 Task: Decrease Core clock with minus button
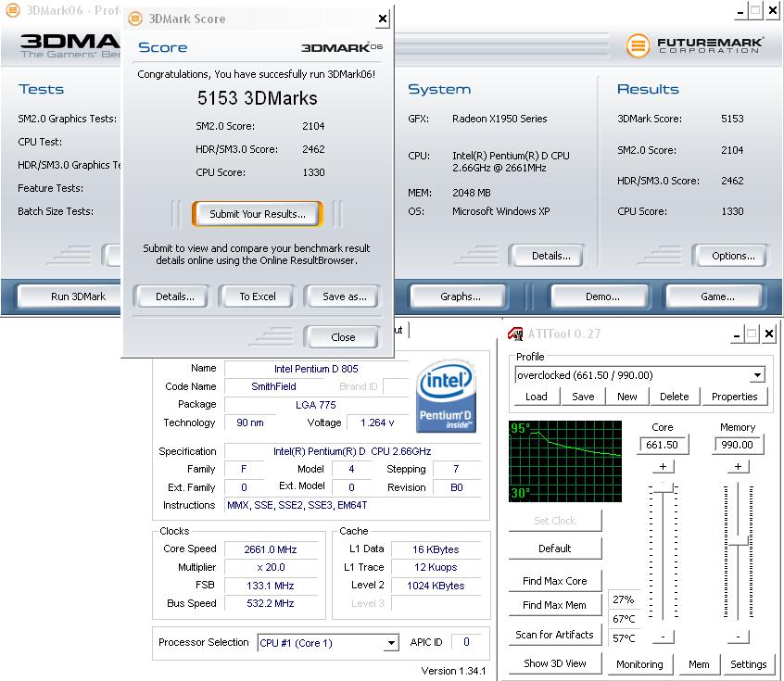663,637
